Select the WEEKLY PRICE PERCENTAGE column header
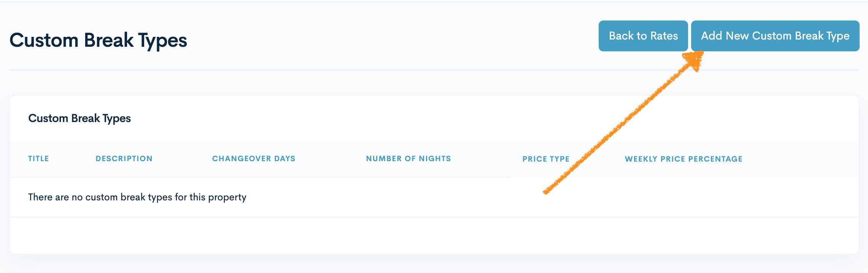 coord(684,159)
